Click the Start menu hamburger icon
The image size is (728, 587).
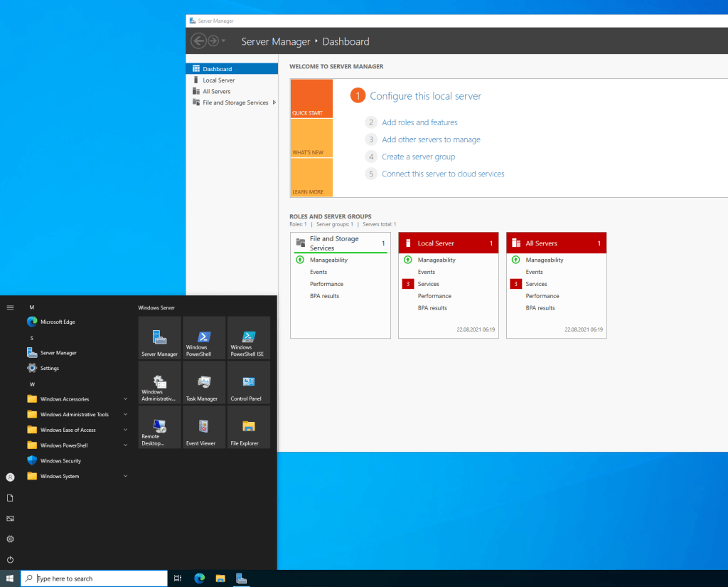[x=10, y=307]
